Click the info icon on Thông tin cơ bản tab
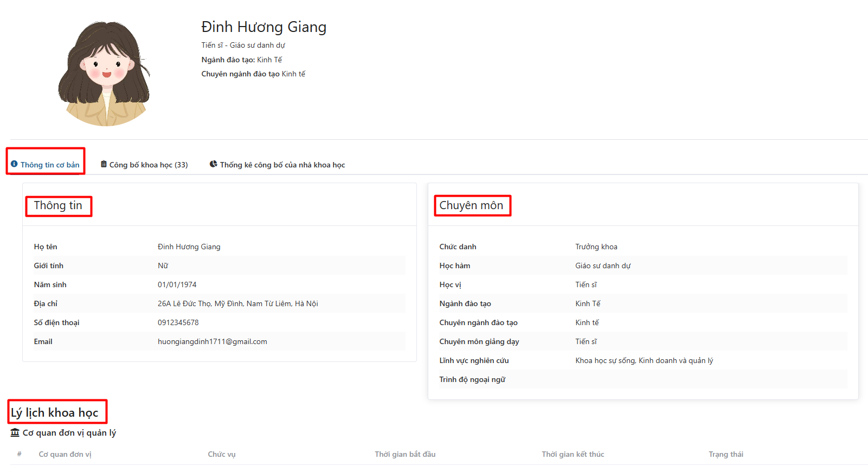This screenshot has height=466, width=868. tap(14, 164)
